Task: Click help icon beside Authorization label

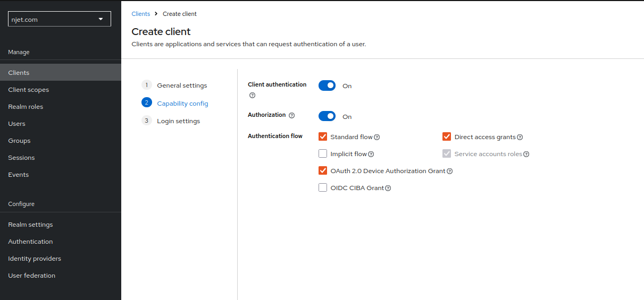Action: tap(291, 115)
